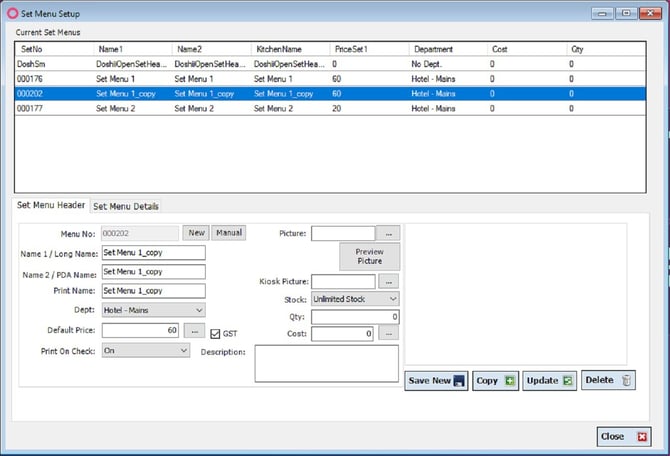Minimize the Set Menu Setup window
This screenshot has width=670, height=456.
(x=602, y=14)
